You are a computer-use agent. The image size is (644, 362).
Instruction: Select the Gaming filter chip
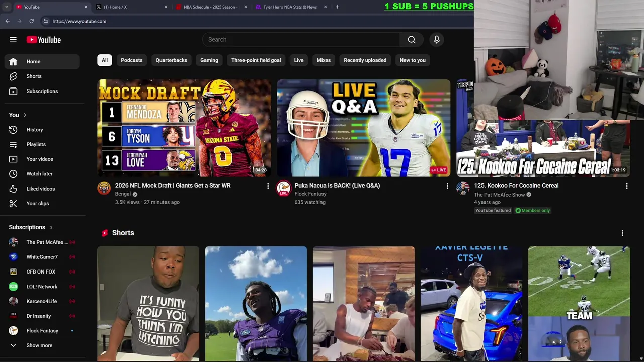click(209, 60)
